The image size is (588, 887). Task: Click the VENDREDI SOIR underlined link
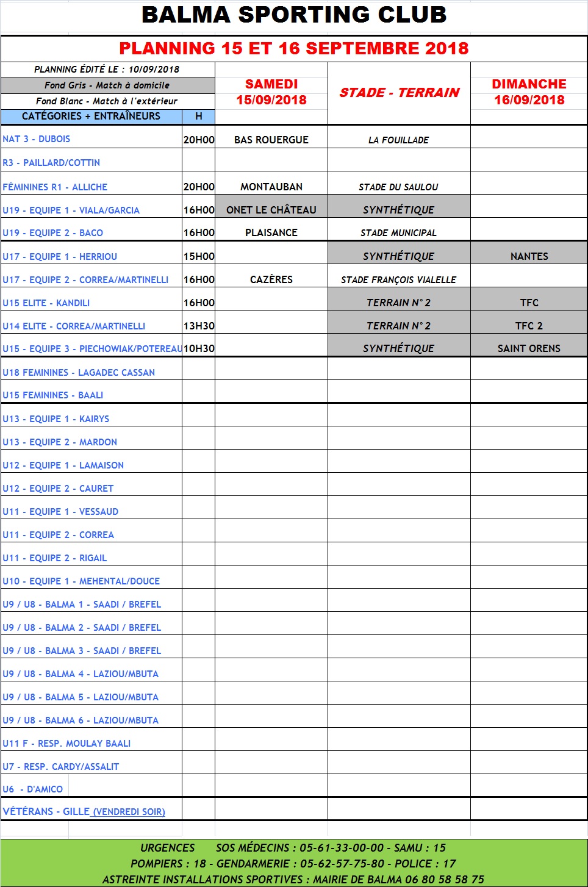pos(129,812)
